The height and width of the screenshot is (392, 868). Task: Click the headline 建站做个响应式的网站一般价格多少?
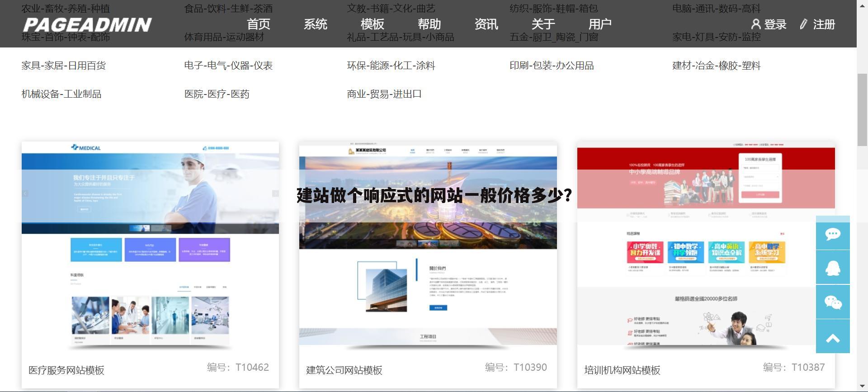click(x=434, y=195)
